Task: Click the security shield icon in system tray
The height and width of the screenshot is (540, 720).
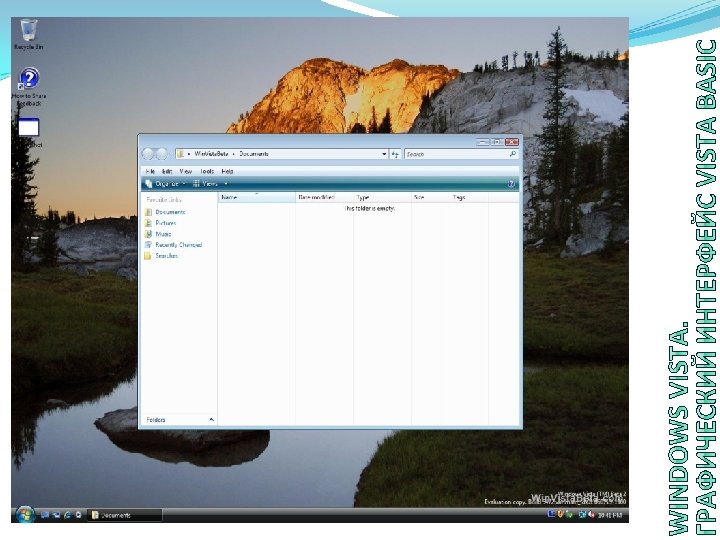Action: click(x=560, y=515)
